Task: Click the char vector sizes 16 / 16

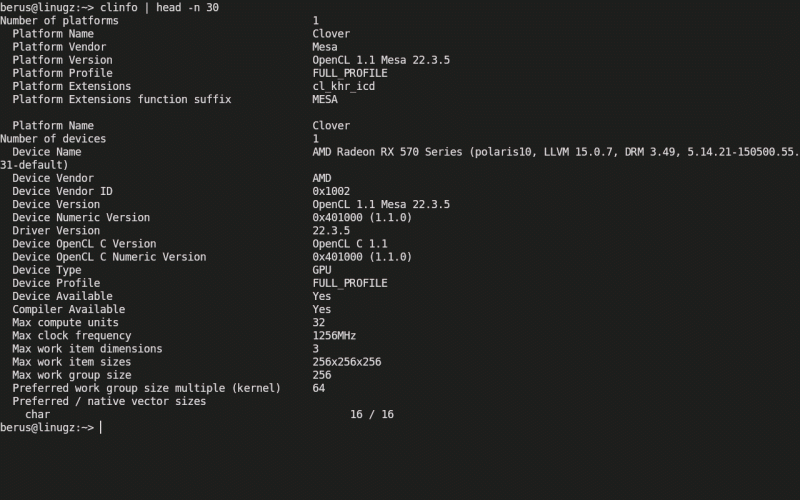Action: pyautogui.click(x=372, y=415)
